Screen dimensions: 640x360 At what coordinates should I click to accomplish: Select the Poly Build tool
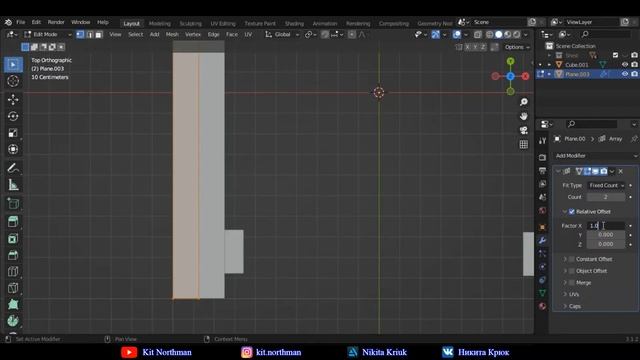(x=13, y=304)
